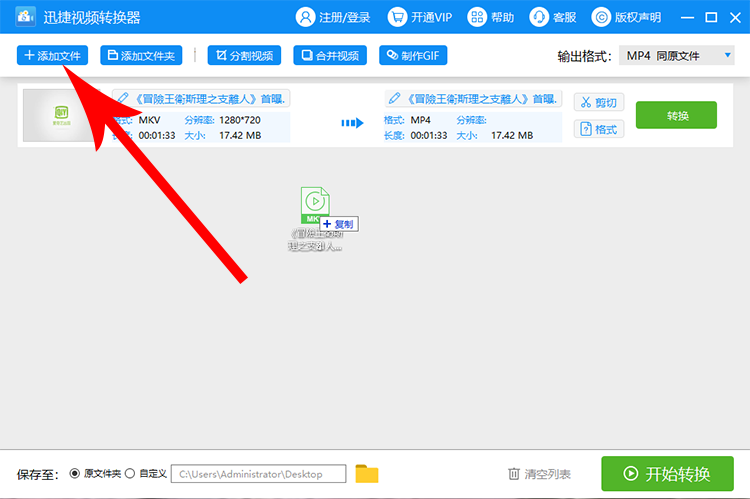The width and height of the screenshot is (750, 499).
Task: Maximize the converter window
Action: [x=711, y=18]
